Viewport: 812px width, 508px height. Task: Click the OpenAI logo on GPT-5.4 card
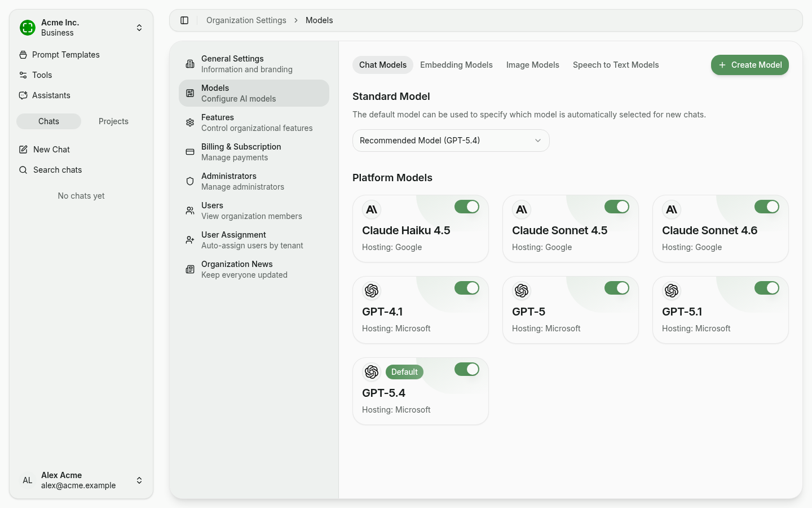[x=372, y=372]
